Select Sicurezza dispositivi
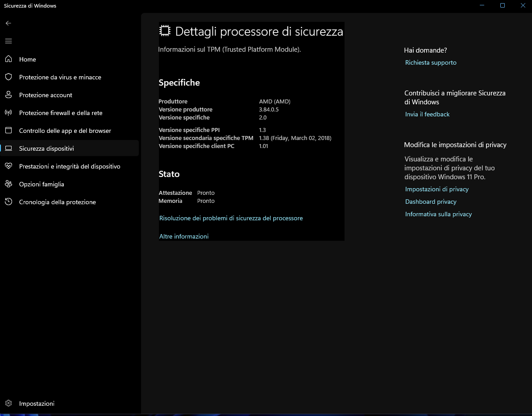 click(69, 148)
